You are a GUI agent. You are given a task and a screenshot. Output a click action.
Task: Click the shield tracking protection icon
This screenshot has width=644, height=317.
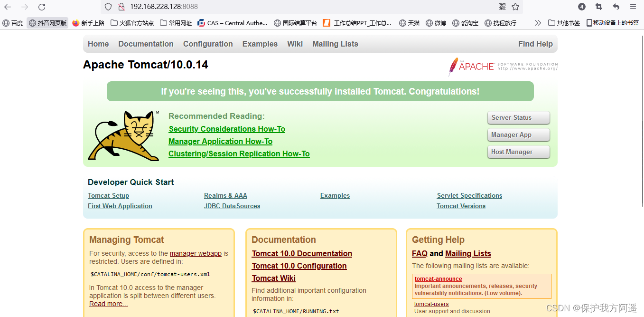pyautogui.click(x=108, y=7)
